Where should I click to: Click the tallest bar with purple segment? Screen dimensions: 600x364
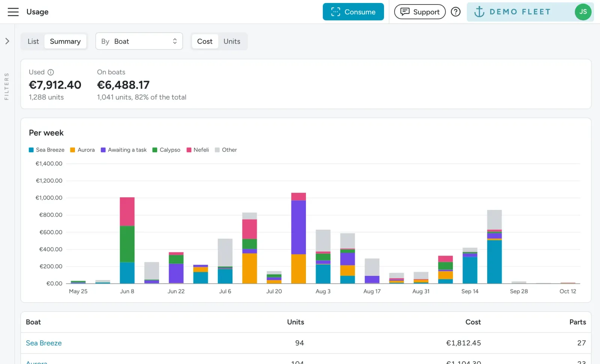298,238
